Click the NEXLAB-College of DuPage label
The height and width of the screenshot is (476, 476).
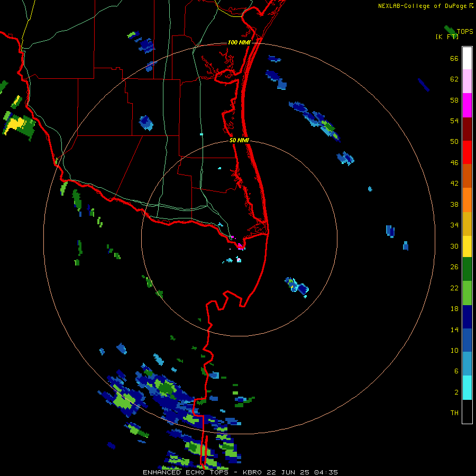point(422,6)
